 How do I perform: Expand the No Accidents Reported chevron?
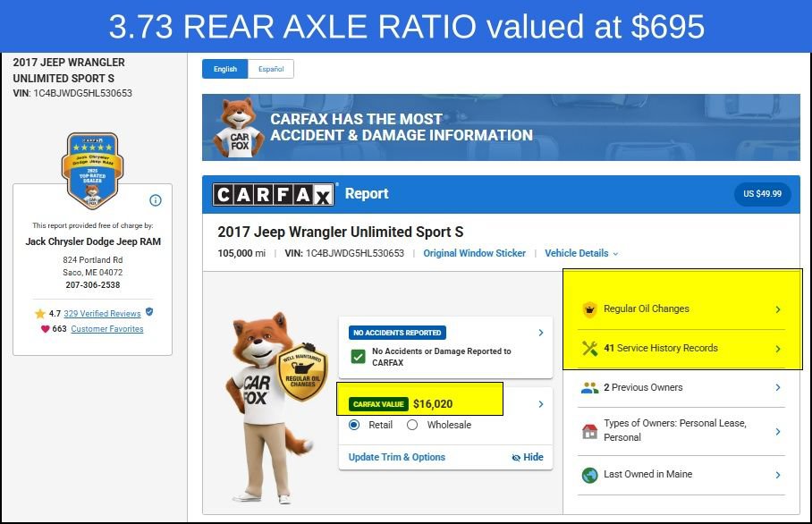(541, 333)
